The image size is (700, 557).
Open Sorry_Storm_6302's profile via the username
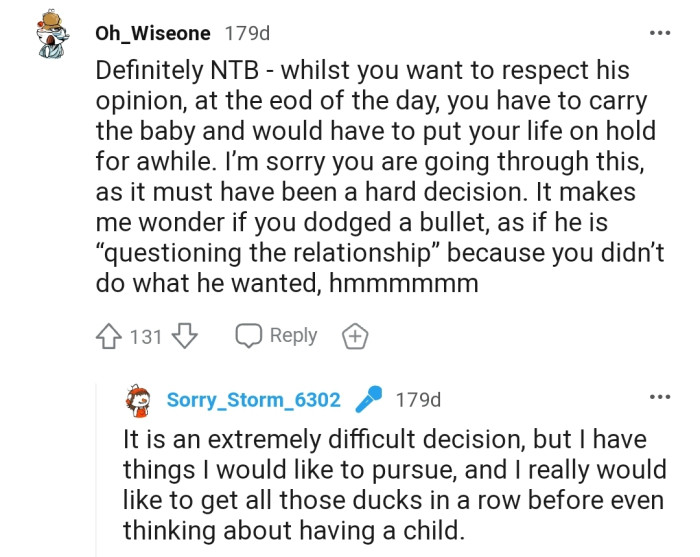(x=253, y=400)
